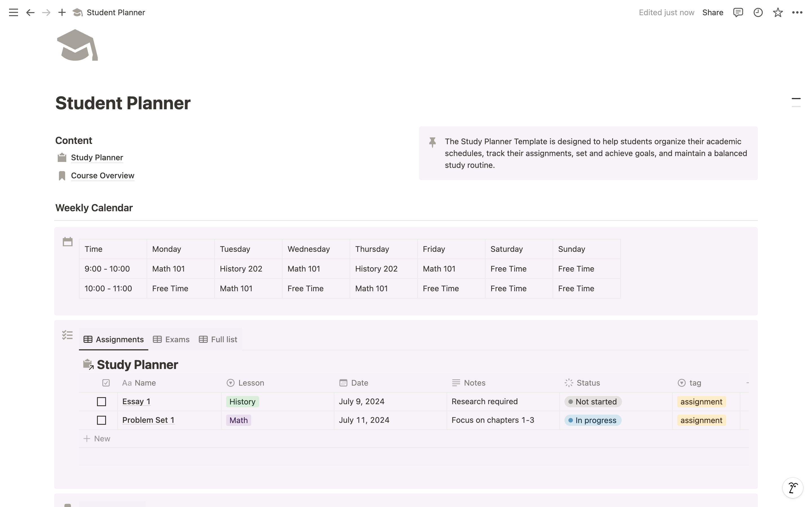Check the Problem Set 1 checkbox
This screenshot has height=507, width=812.
coord(101,420)
